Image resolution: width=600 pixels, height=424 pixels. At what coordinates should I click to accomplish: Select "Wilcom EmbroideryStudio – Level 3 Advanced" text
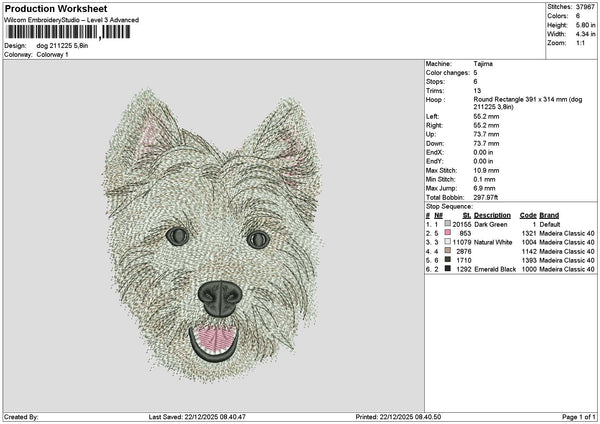tap(72, 20)
